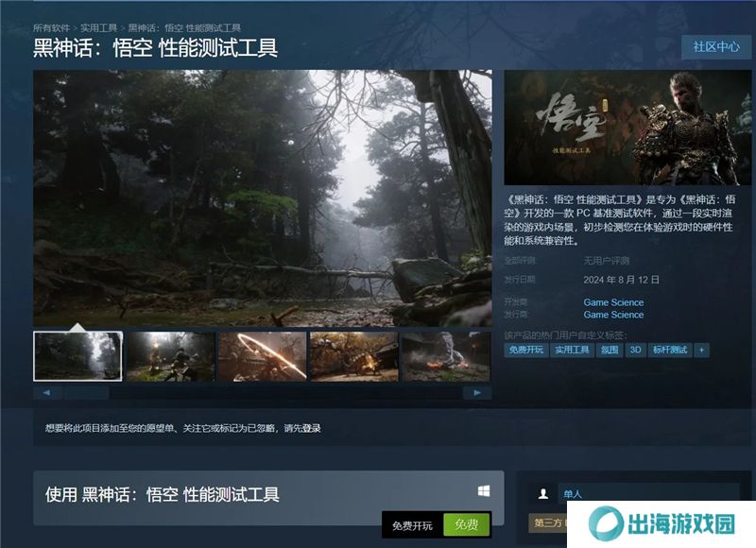Click the 黑神话：悟空 性能测试工具 breadcrumb link
The image size is (756, 548).
coord(184,28)
